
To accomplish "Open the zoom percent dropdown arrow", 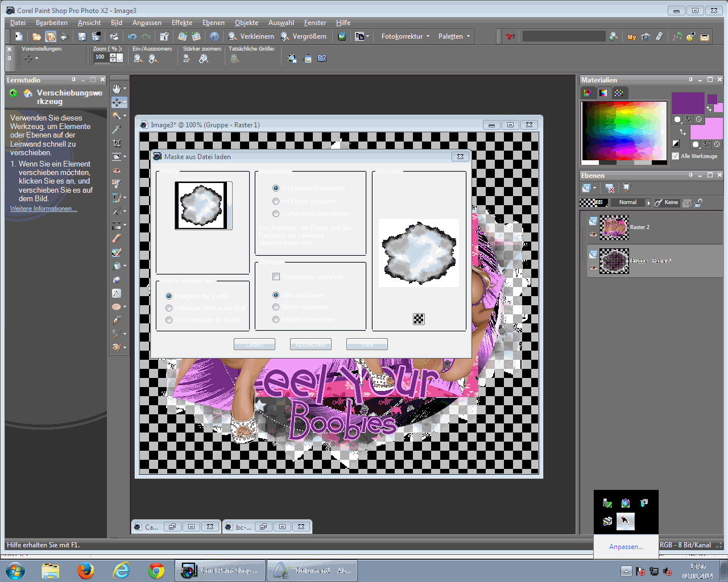I will pos(119,57).
